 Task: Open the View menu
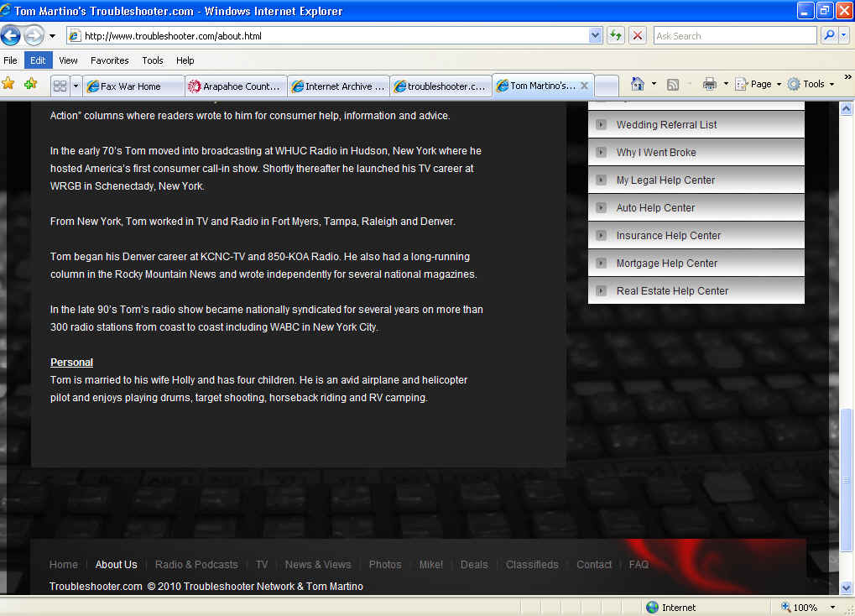point(68,60)
